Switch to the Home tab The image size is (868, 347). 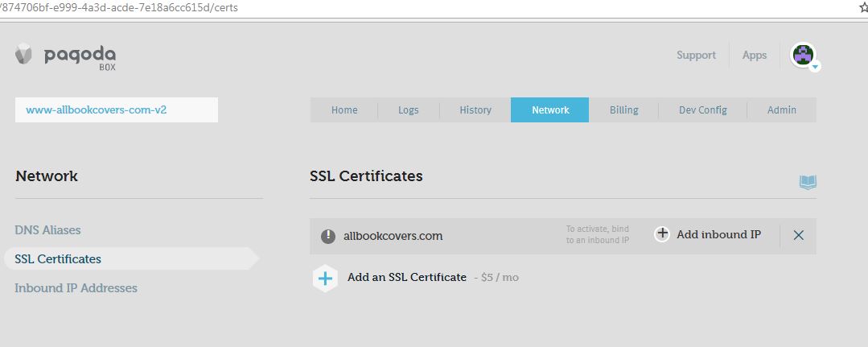coord(344,109)
